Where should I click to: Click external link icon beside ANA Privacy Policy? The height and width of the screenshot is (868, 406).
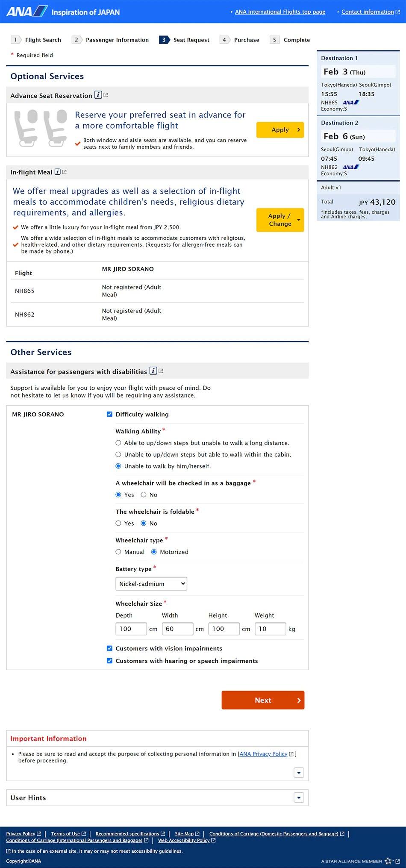[291, 754]
